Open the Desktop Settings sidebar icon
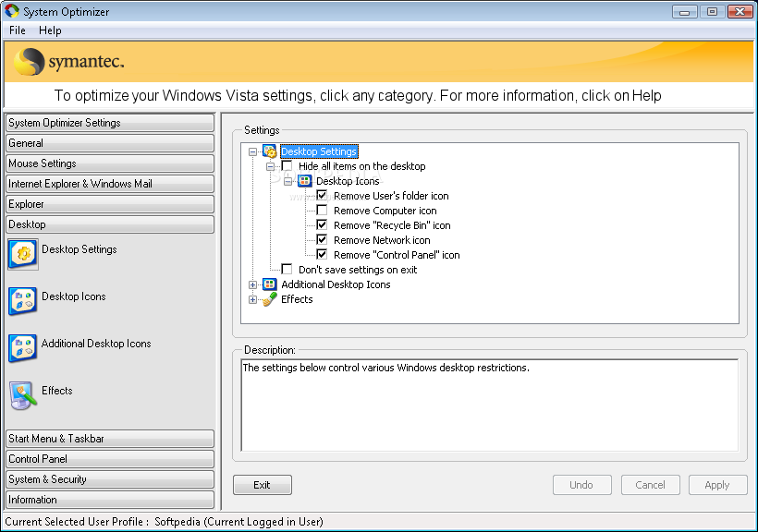Image resolution: width=758 pixels, height=532 pixels. coord(23,254)
